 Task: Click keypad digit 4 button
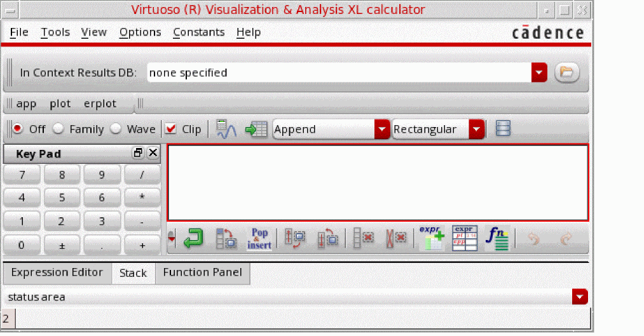pyautogui.click(x=22, y=198)
